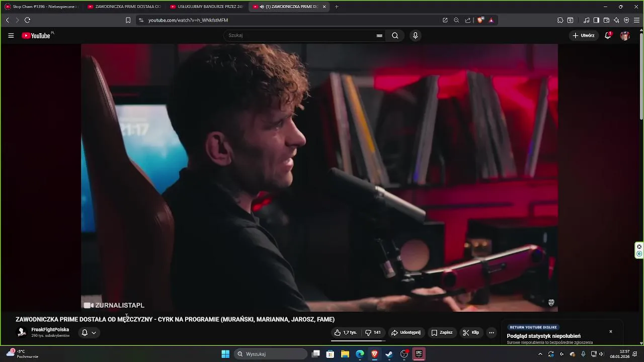
Task: Click the video title text
Action: tap(175, 319)
